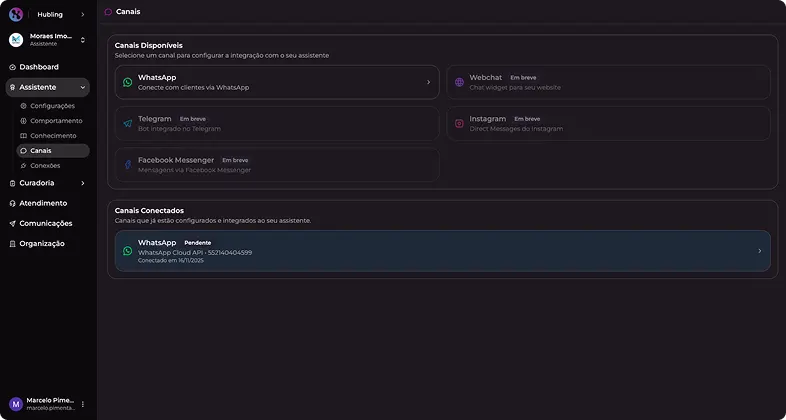Click the Conhecimento book icon

point(23,136)
